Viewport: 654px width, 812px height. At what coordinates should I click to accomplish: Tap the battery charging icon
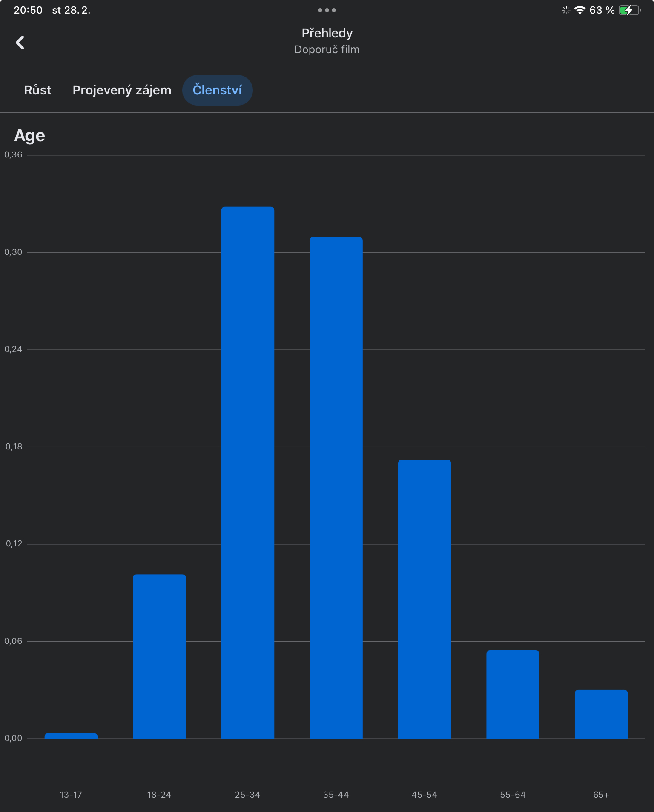[630, 10]
